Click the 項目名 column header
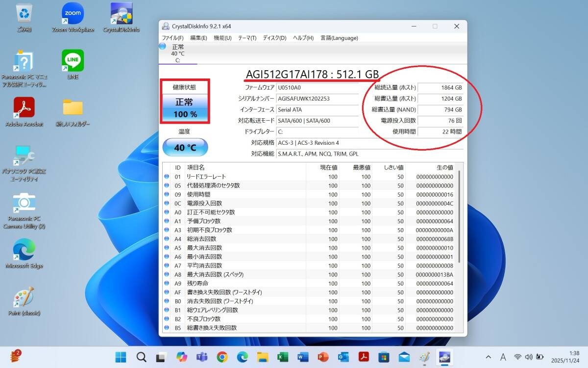The height and width of the screenshot is (368, 588). (x=245, y=167)
